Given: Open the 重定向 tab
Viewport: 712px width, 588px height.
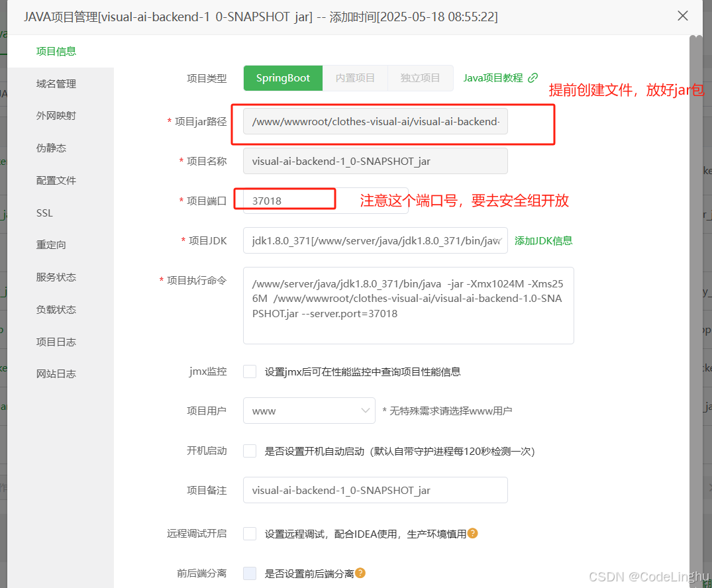Looking at the screenshot, I should (x=51, y=245).
